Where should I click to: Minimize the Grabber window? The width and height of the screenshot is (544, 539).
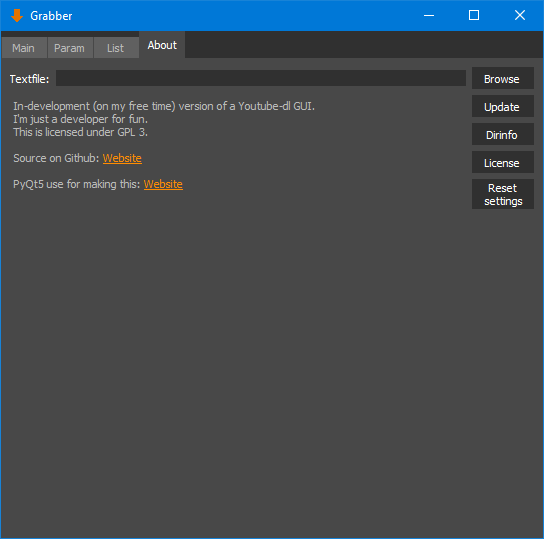coord(429,15)
